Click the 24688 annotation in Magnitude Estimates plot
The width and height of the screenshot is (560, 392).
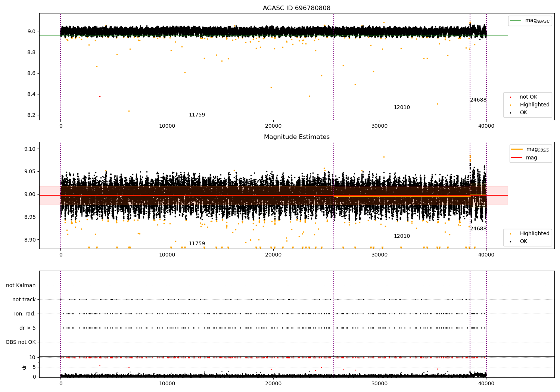tap(478, 229)
